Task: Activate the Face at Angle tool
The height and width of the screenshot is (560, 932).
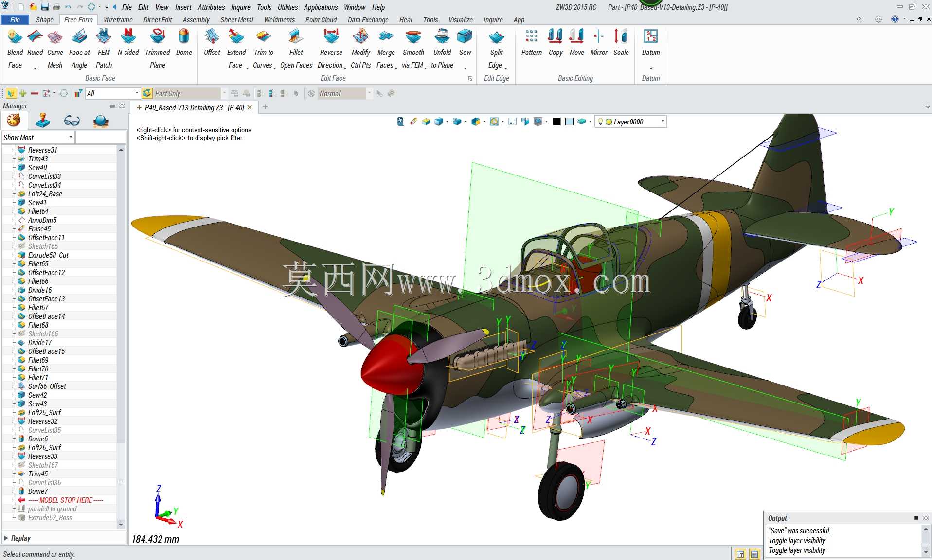Action: click(79, 49)
